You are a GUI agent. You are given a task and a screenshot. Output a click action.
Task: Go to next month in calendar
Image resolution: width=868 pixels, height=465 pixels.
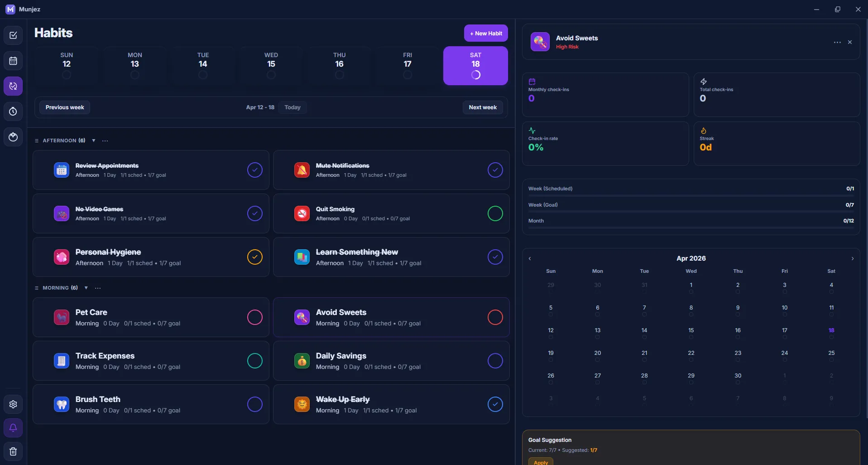tap(853, 258)
